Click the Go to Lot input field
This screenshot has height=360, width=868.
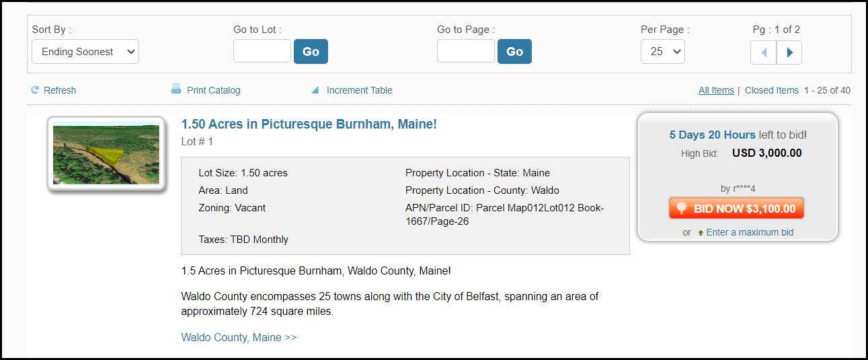pyautogui.click(x=262, y=51)
